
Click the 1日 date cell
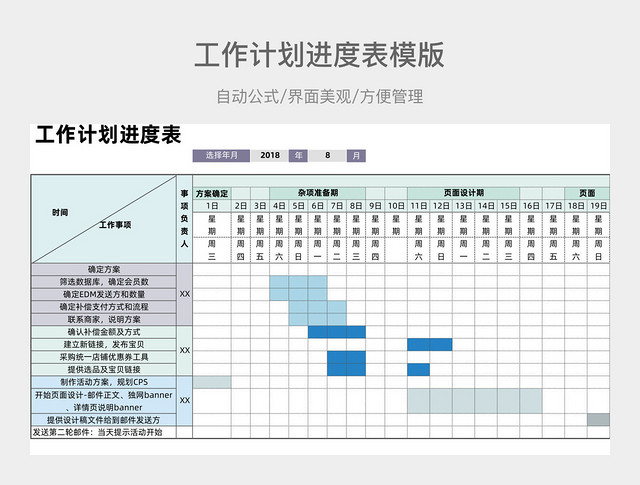(212, 206)
